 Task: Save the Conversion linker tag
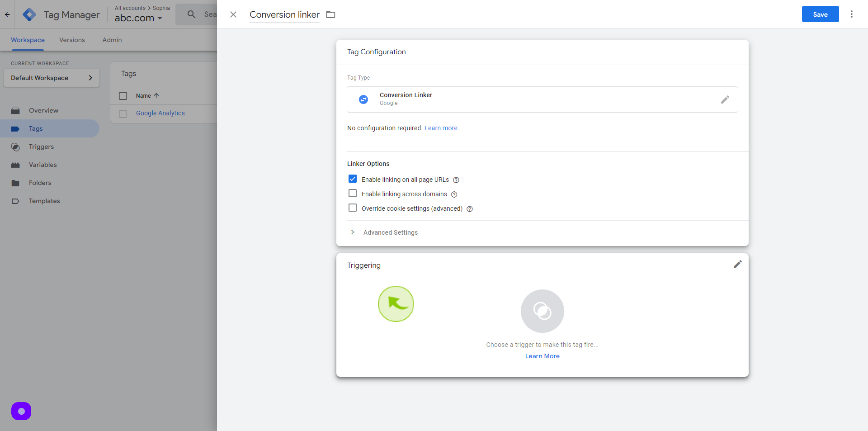pyautogui.click(x=820, y=14)
